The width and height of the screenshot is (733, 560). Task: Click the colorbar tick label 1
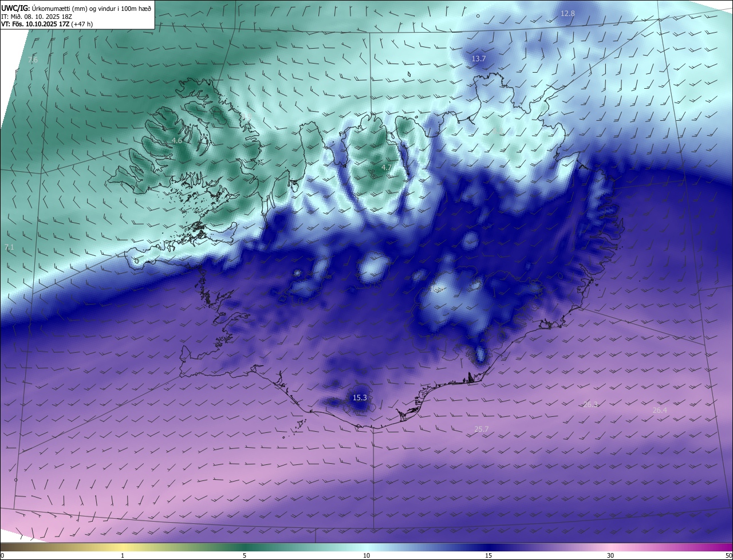pos(123,555)
